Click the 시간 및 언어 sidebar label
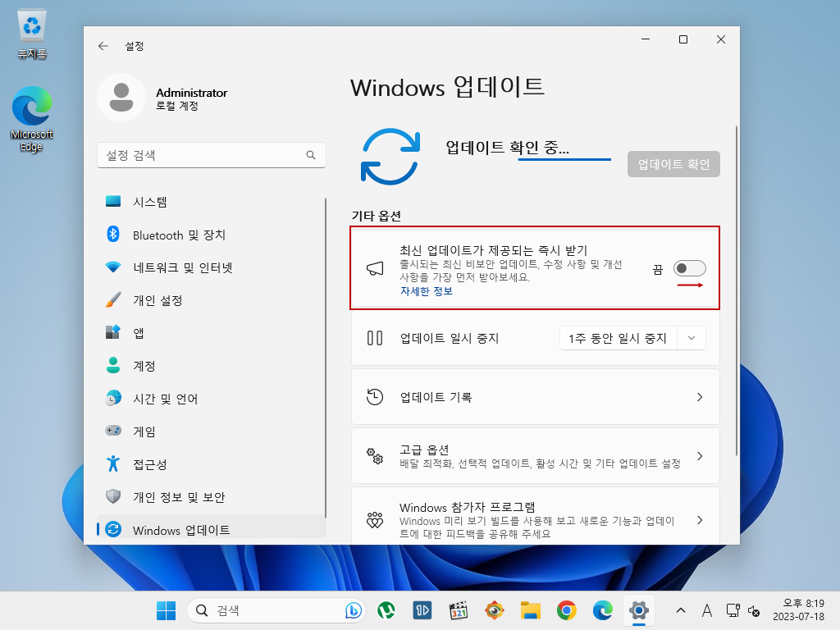 pyautogui.click(x=166, y=399)
